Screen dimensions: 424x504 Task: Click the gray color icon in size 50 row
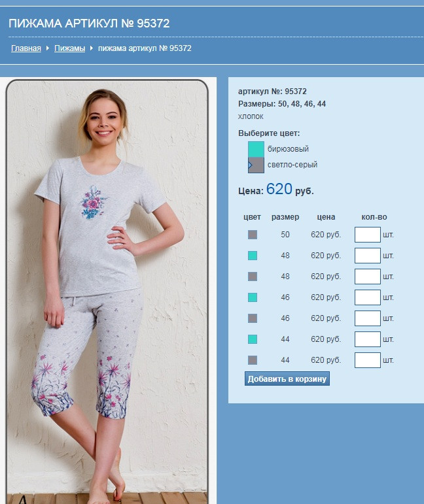tap(253, 235)
